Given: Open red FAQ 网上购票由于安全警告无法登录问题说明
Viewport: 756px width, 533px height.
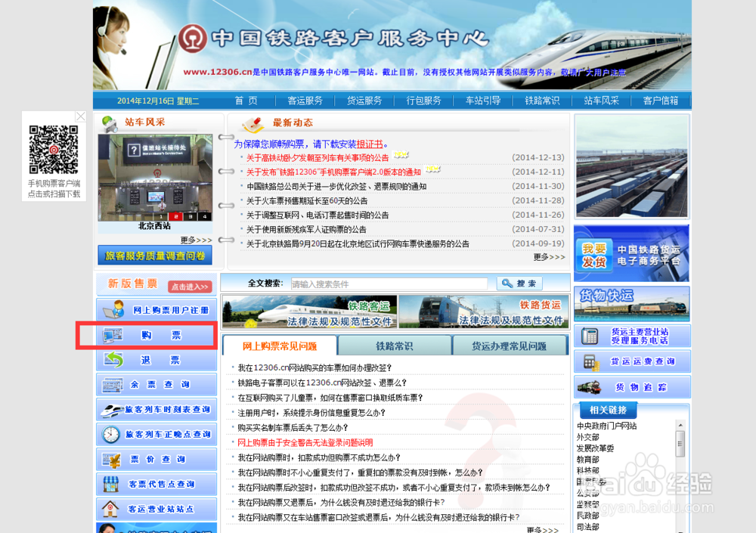Looking at the screenshot, I should tap(305, 442).
